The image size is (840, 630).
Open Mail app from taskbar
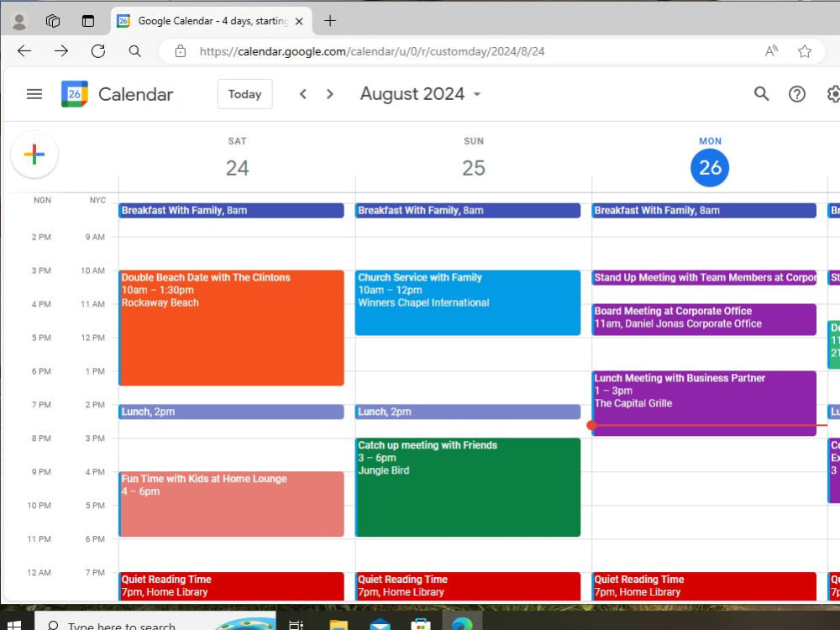pos(380,625)
